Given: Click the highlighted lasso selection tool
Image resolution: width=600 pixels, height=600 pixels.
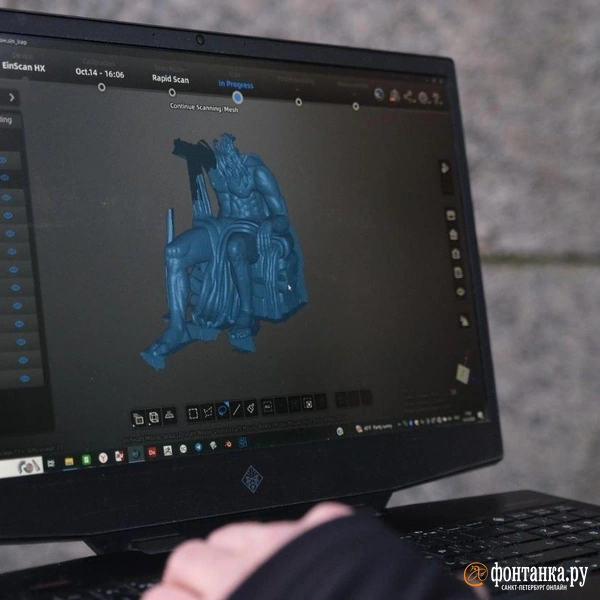Looking at the screenshot, I should (x=223, y=411).
